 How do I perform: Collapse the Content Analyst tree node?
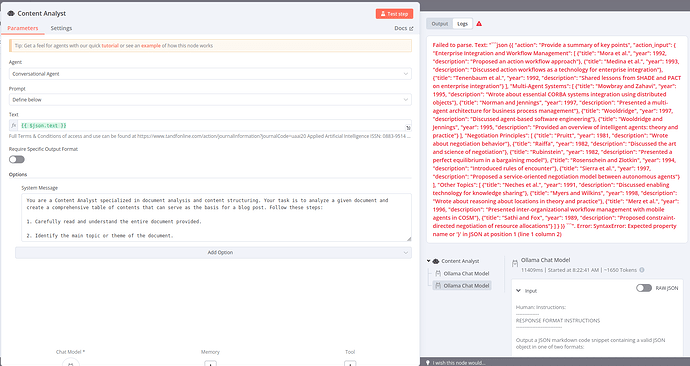pos(429,261)
